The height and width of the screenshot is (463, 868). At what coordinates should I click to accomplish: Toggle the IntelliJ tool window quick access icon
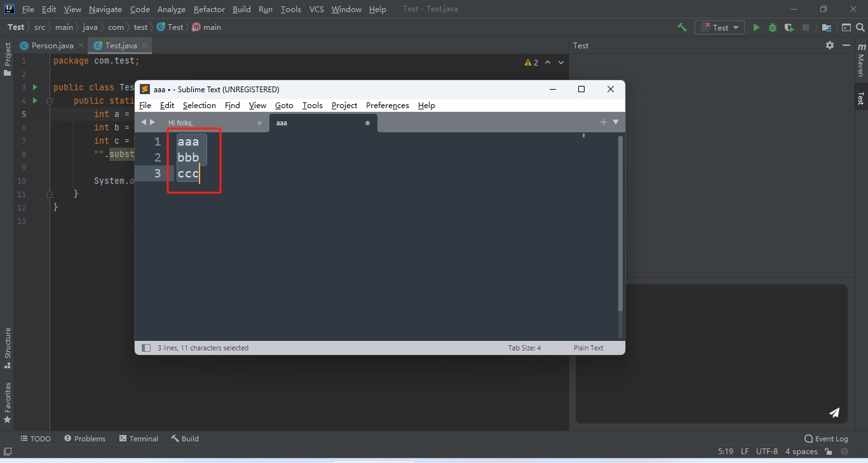8,452
